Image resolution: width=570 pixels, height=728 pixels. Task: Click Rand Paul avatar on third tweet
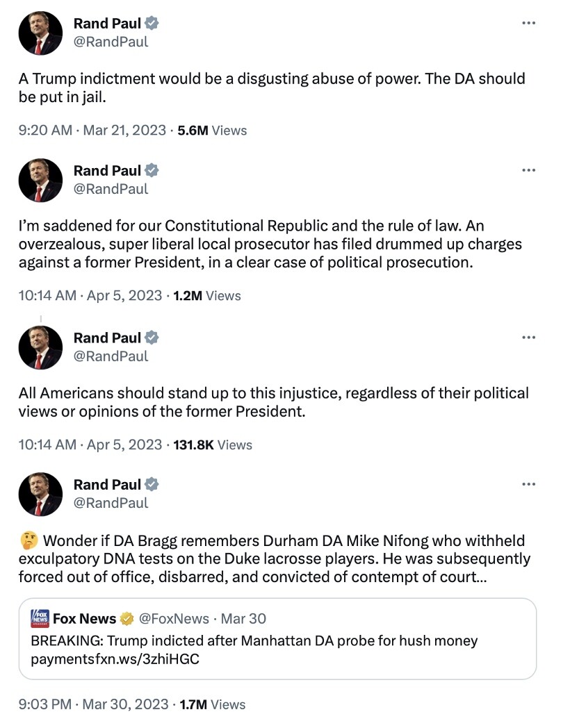coord(40,347)
